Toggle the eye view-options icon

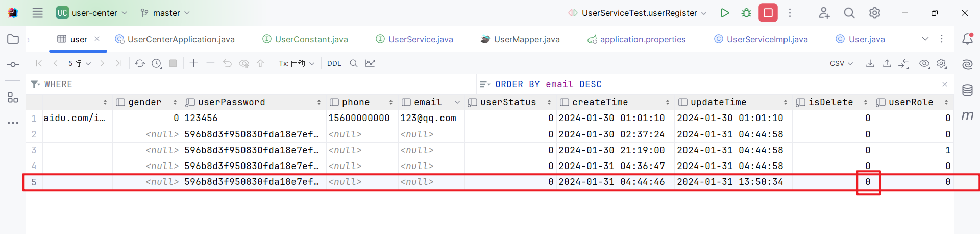[924, 63]
